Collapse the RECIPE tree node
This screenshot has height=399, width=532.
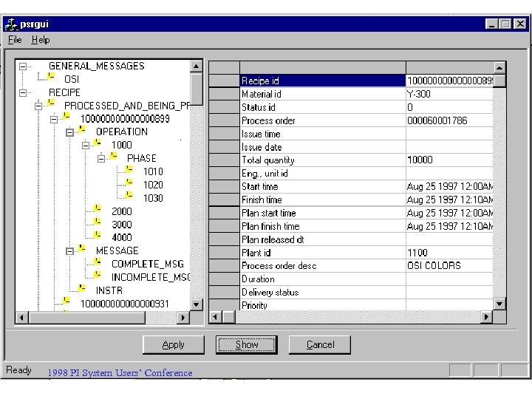tap(23, 92)
